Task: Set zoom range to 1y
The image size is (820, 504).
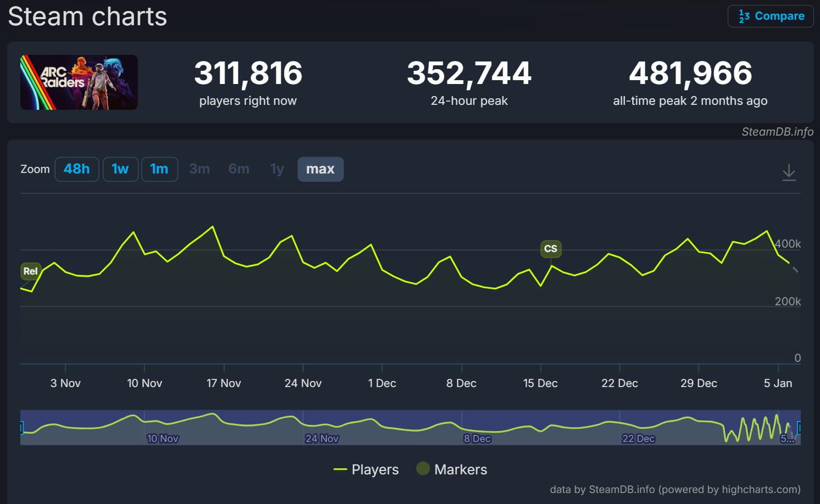Action: tap(277, 169)
